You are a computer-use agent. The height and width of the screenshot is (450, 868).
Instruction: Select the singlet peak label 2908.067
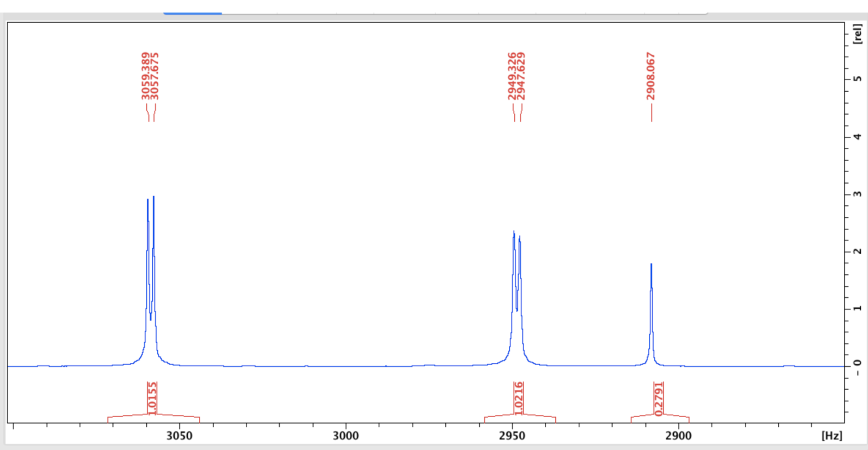(651, 75)
